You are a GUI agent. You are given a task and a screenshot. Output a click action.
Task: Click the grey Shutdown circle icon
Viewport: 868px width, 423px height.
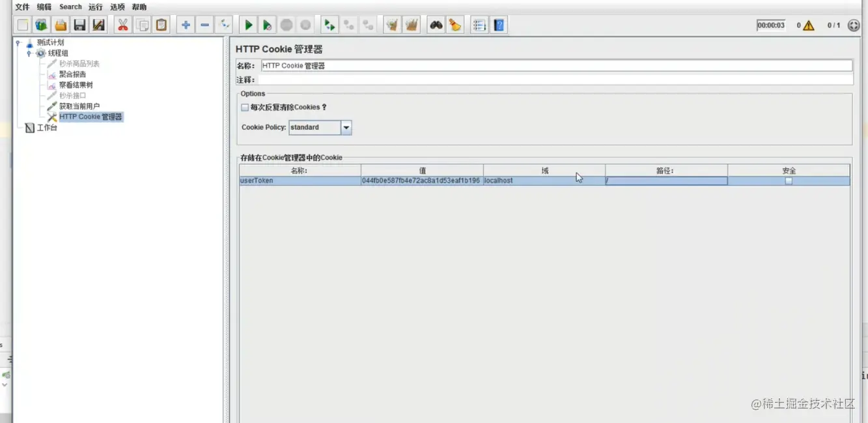305,25
